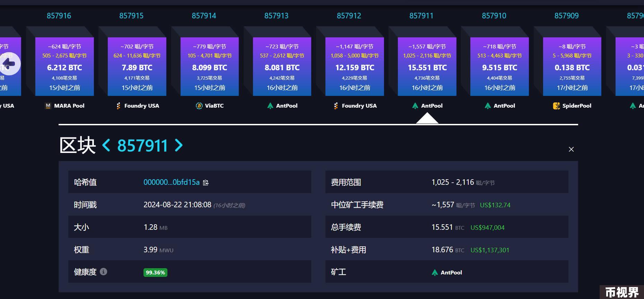Open the ViaBTC pool link
This screenshot has width=644, height=299.
pos(214,106)
